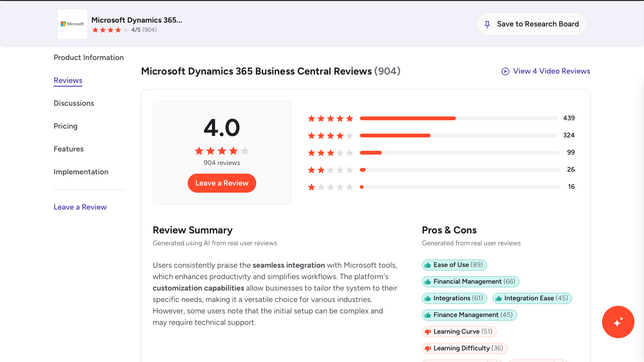Click thumbs-down icon on Learning Curve tag
This screenshot has width=644, height=362.
[428, 332]
